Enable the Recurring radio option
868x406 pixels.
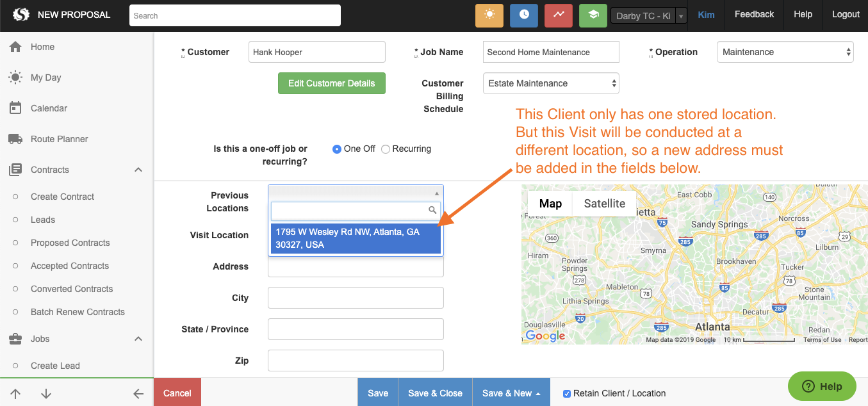coord(385,149)
